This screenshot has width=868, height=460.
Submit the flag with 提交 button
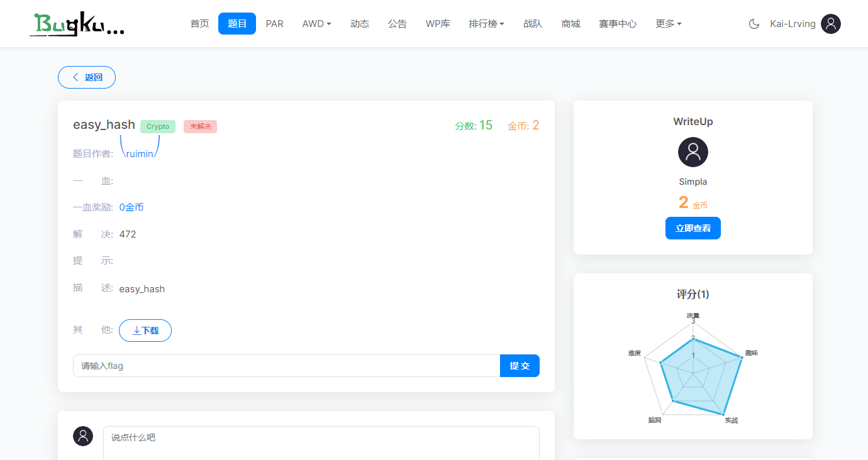point(520,365)
